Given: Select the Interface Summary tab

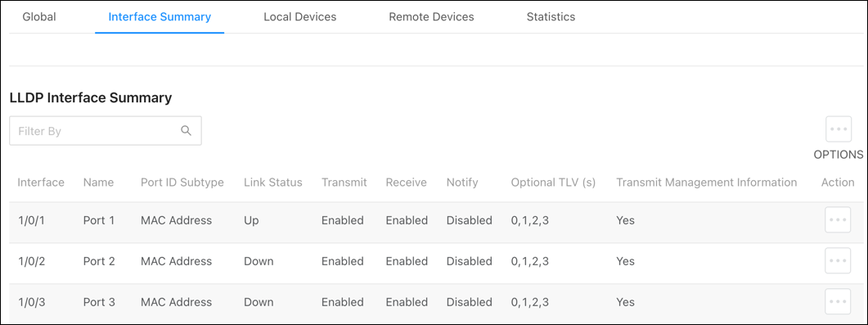Looking at the screenshot, I should click(160, 16).
